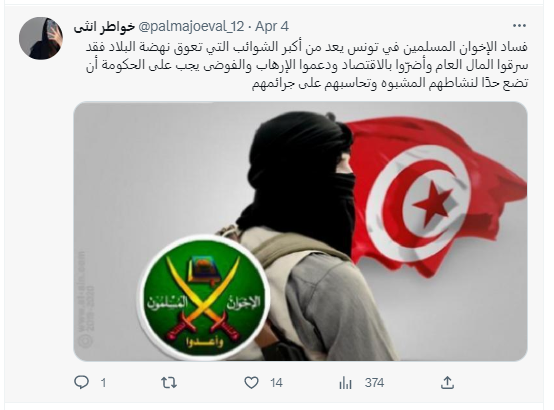554x410 pixels.
Task: Share the tweet via the upload arrow icon
Action: tap(447, 382)
